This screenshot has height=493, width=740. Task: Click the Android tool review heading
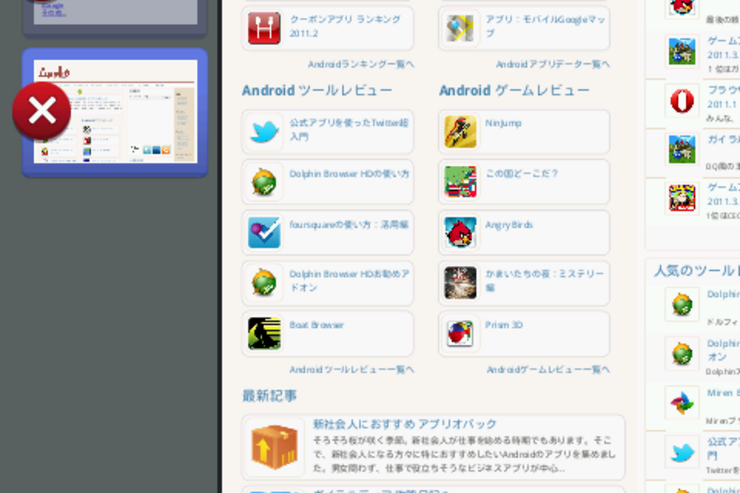(x=317, y=90)
